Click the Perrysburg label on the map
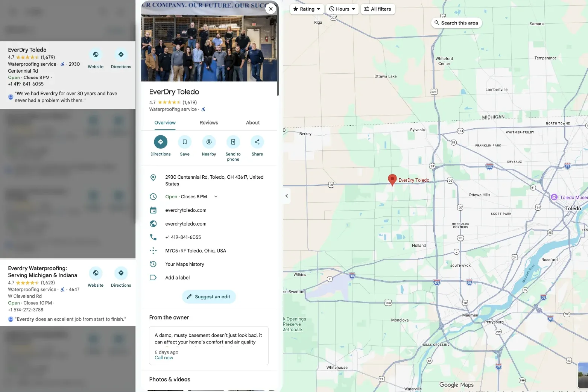This screenshot has height=392, width=588. pyautogui.click(x=494, y=322)
